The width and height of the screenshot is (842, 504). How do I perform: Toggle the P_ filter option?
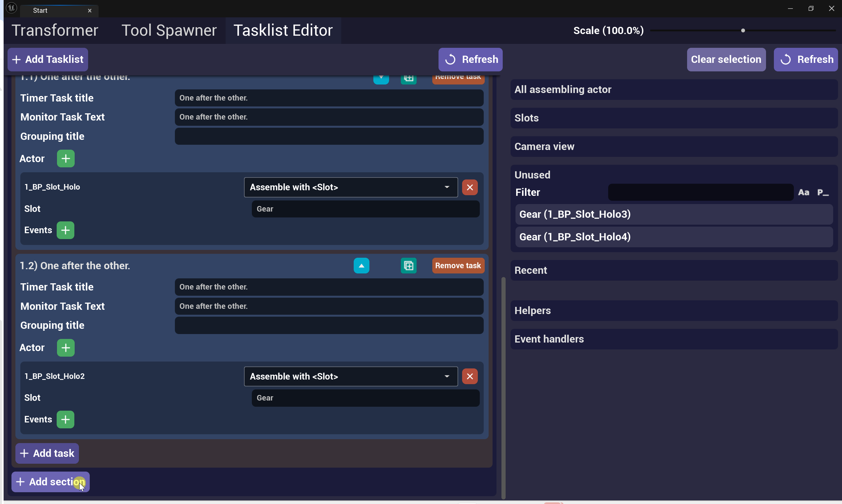(823, 193)
